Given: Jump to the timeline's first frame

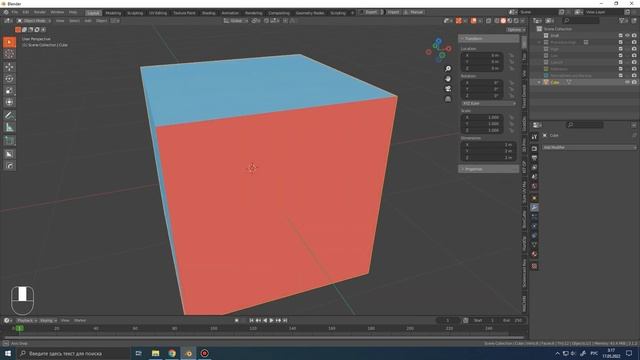Looking at the screenshot, I should coord(251,320).
